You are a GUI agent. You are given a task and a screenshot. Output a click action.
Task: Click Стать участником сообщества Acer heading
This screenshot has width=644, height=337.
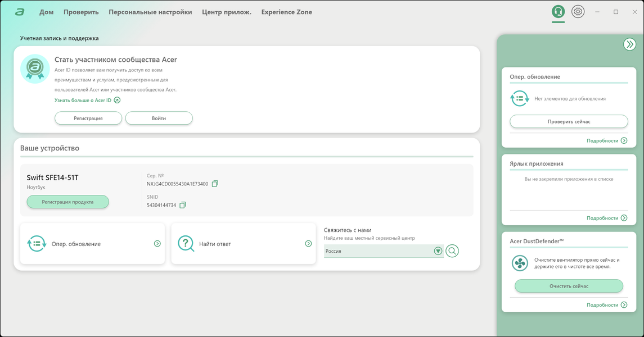(116, 60)
